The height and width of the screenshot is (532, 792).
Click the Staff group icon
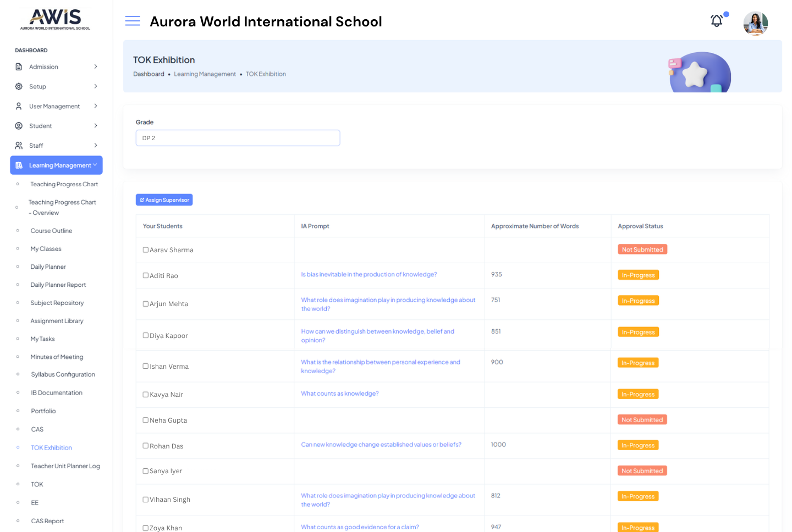click(19, 146)
